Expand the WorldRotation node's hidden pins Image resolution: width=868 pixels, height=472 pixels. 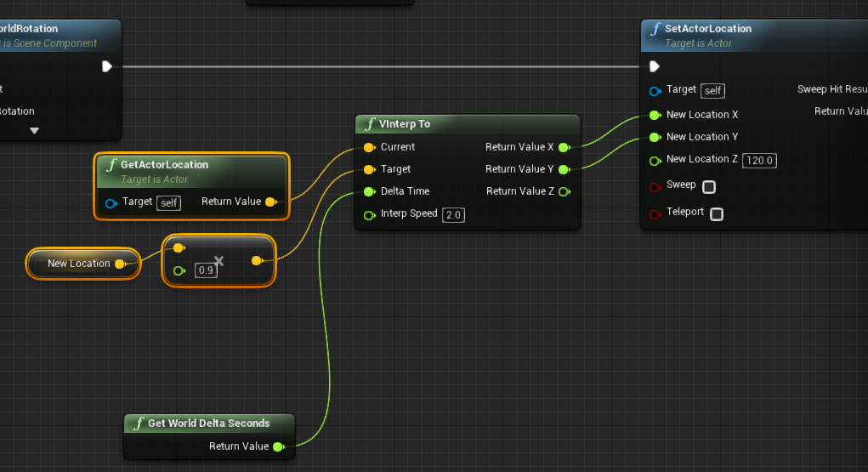(x=34, y=131)
